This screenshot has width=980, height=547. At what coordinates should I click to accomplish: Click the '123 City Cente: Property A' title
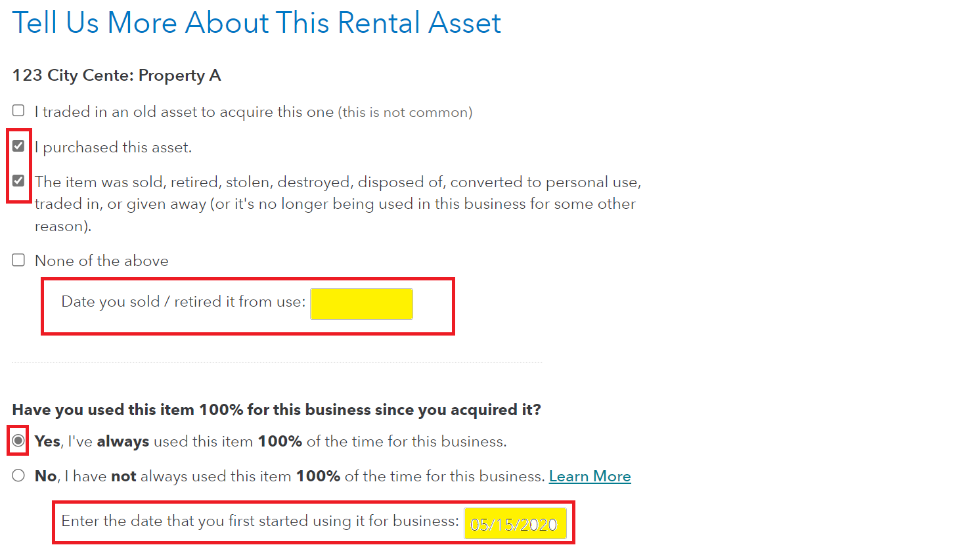pyautogui.click(x=116, y=76)
